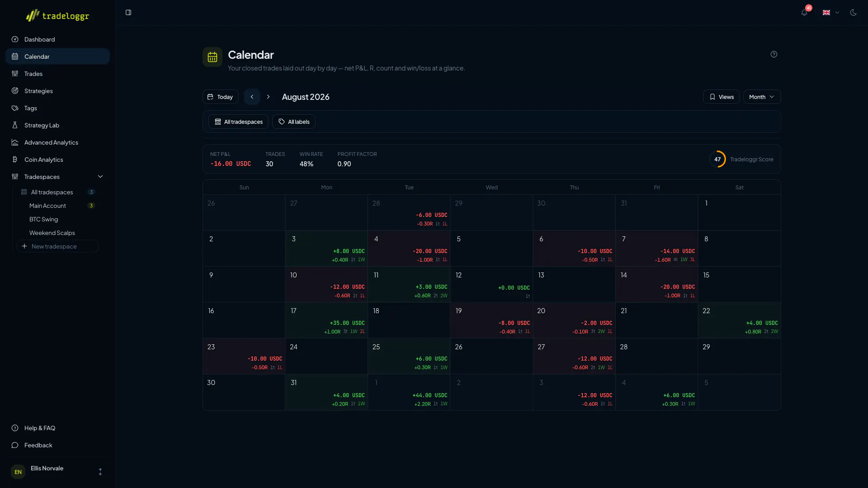Click the tradeloggr logo

point(57,16)
